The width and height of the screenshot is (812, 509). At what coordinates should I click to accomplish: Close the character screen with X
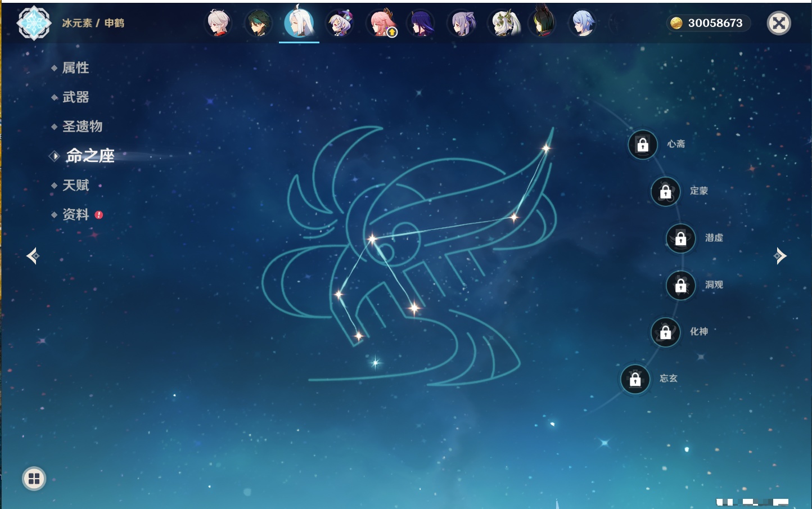pyautogui.click(x=779, y=23)
